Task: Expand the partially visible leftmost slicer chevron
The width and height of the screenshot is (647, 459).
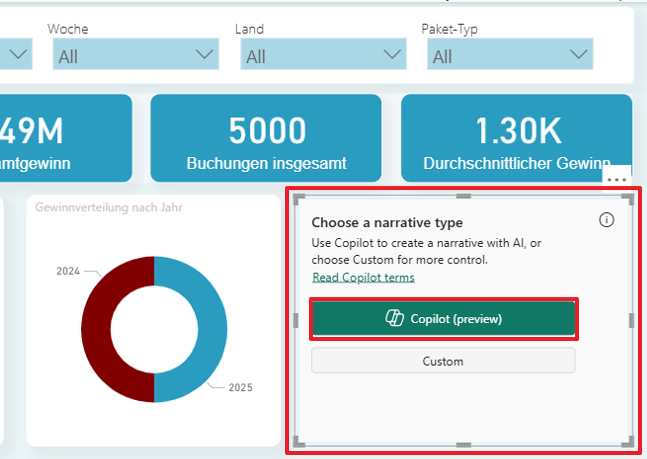Action: click(x=18, y=54)
